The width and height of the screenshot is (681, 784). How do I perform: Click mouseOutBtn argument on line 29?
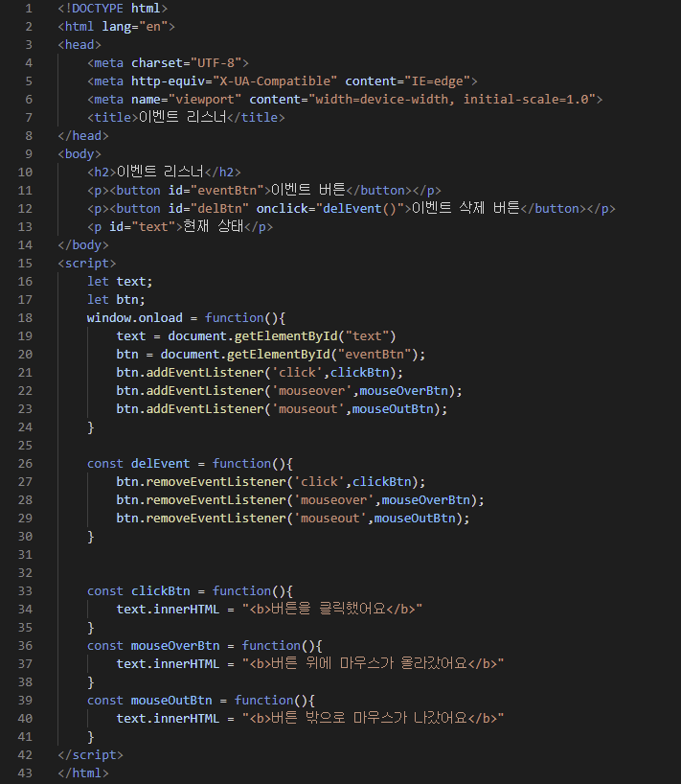[x=415, y=519]
